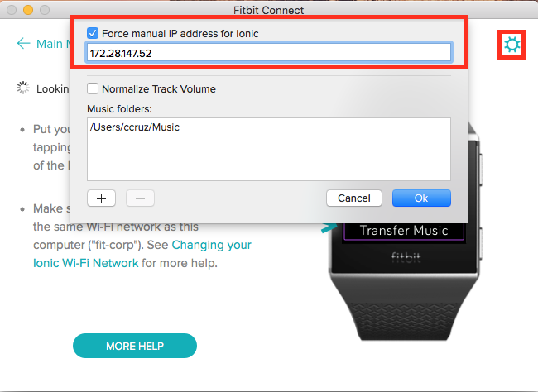The width and height of the screenshot is (538, 392).
Task: Uncheck Force manual IP address for Ionic
Action: click(x=93, y=33)
